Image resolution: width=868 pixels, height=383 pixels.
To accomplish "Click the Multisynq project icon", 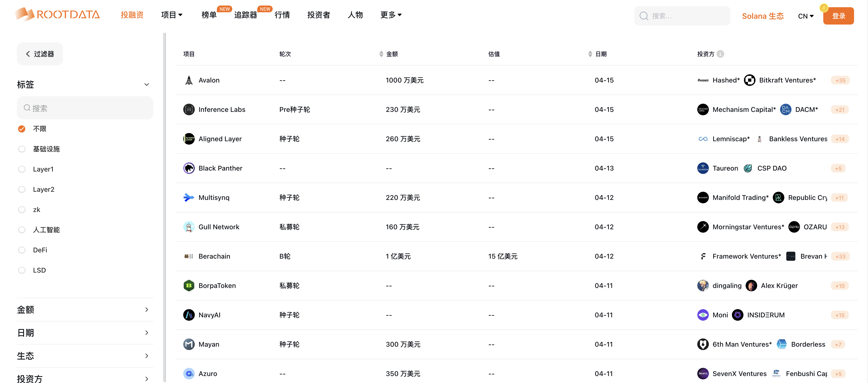I will click(189, 198).
